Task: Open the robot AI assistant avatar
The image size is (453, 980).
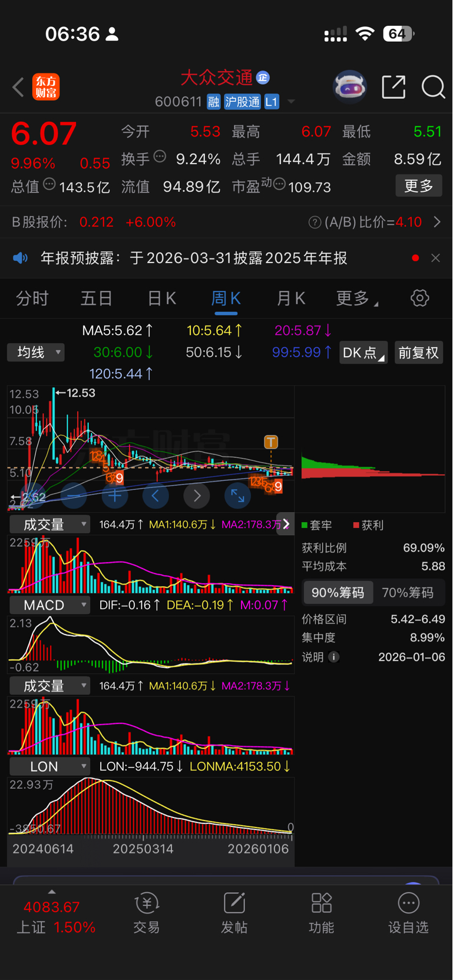Action: pos(350,87)
